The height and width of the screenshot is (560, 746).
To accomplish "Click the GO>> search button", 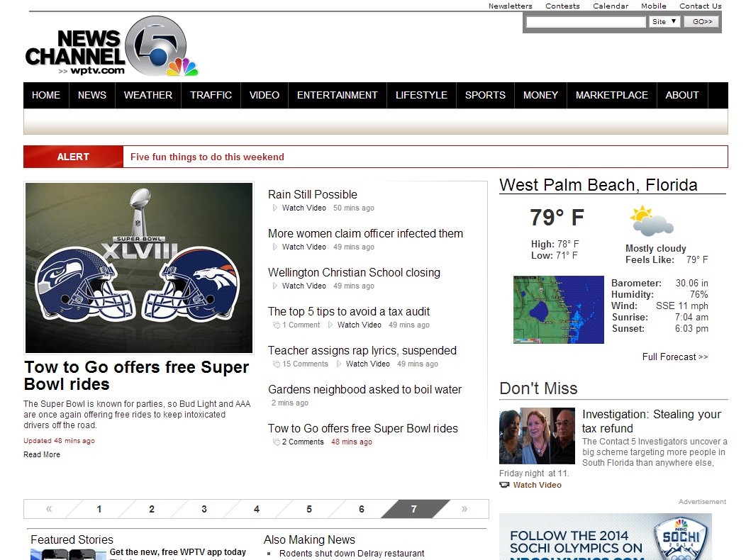I will click(702, 21).
